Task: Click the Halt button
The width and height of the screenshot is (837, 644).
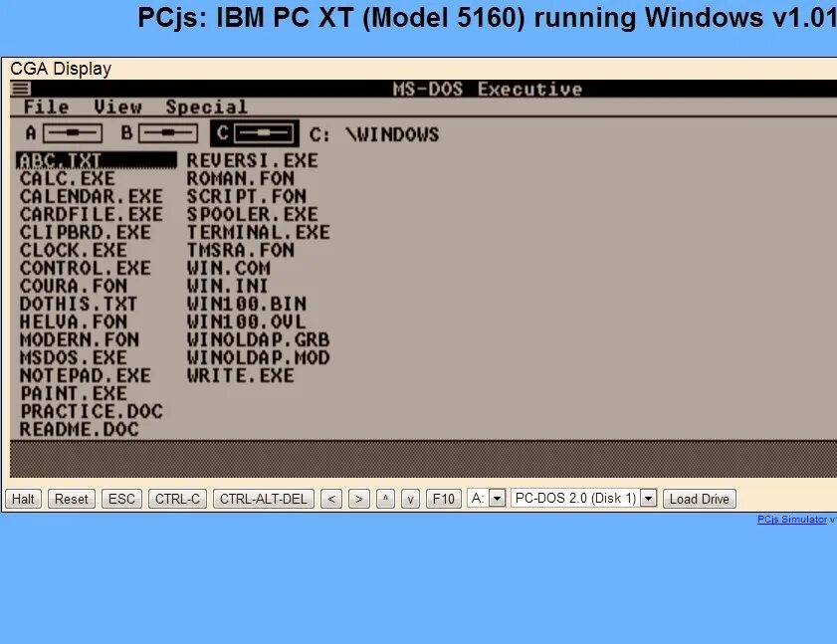Action: pyautogui.click(x=24, y=499)
